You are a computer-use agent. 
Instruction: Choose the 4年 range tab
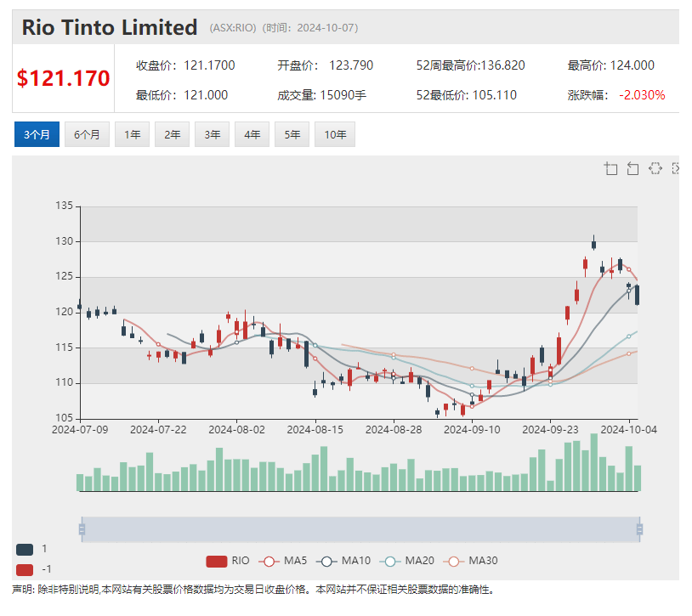pos(252,134)
